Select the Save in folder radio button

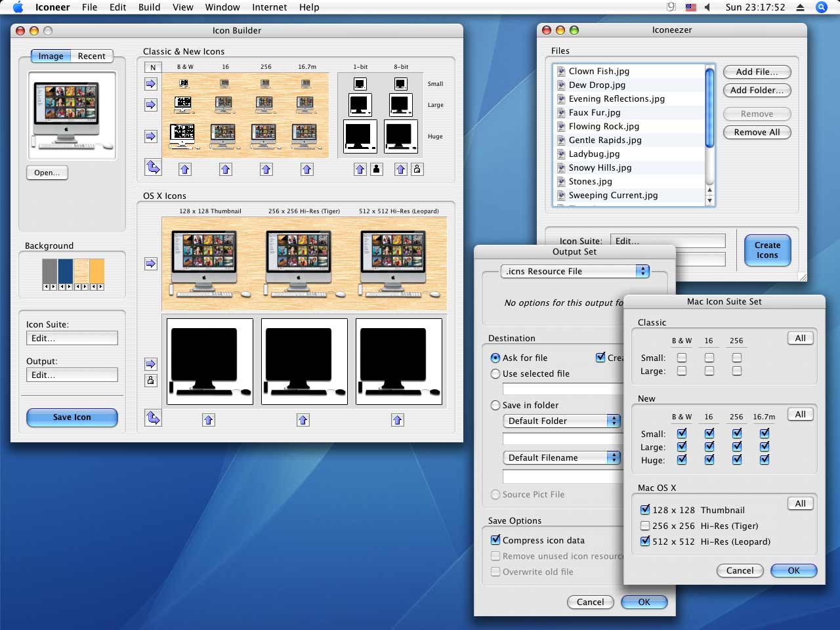tap(495, 406)
